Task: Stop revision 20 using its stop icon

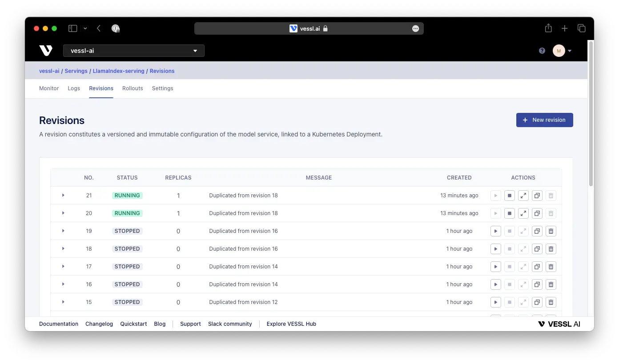Action: pos(510,213)
